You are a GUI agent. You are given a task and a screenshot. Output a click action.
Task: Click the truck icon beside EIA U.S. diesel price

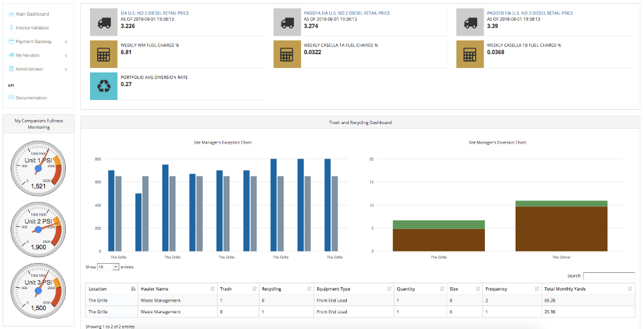coord(103,22)
